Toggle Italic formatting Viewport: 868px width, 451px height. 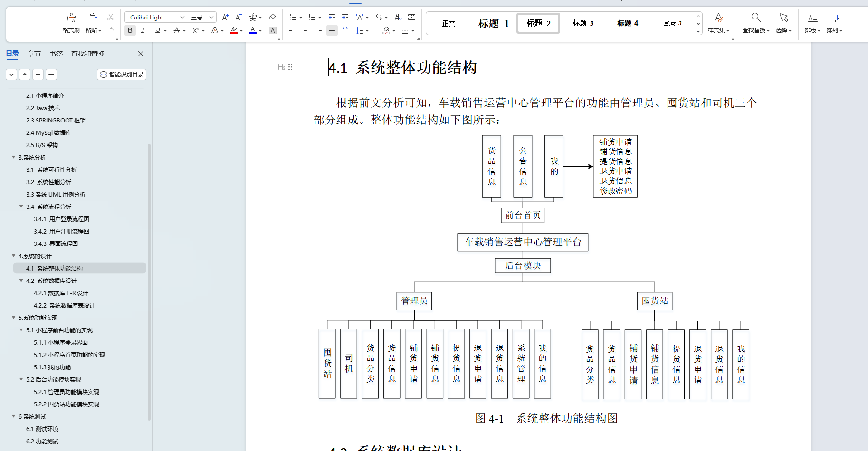click(x=143, y=30)
